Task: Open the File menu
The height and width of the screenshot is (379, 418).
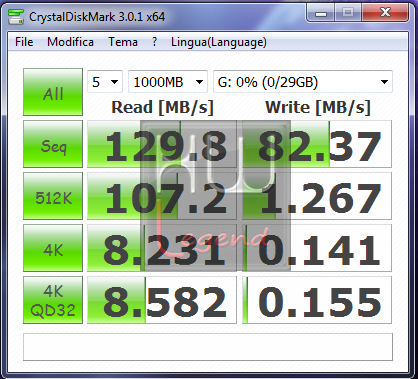Action: [24, 42]
